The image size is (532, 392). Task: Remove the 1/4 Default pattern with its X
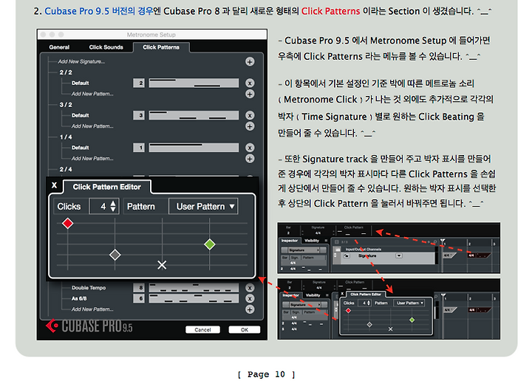[x=250, y=148]
